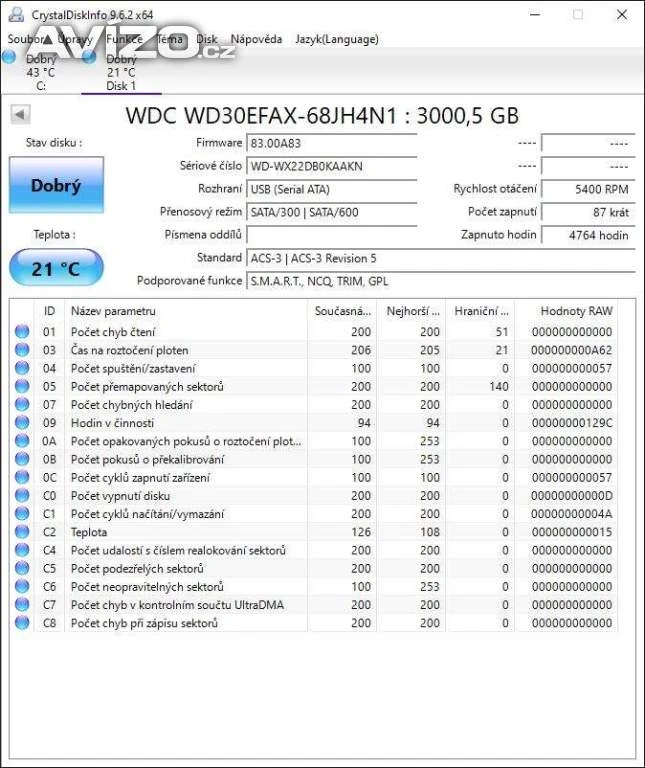Click status orb for Počet cyklů načítání/vymazání
This screenshot has height=768, width=645.
[22, 513]
